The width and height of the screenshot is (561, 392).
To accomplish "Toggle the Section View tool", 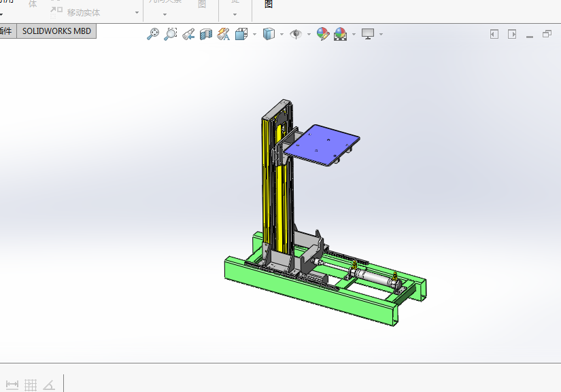I will (x=206, y=34).
